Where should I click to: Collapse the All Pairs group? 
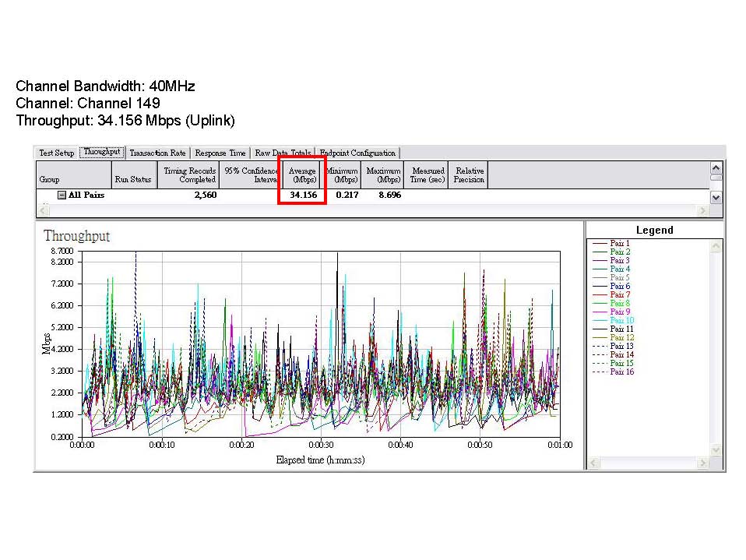pyautogui.click(x=62, y=195)
